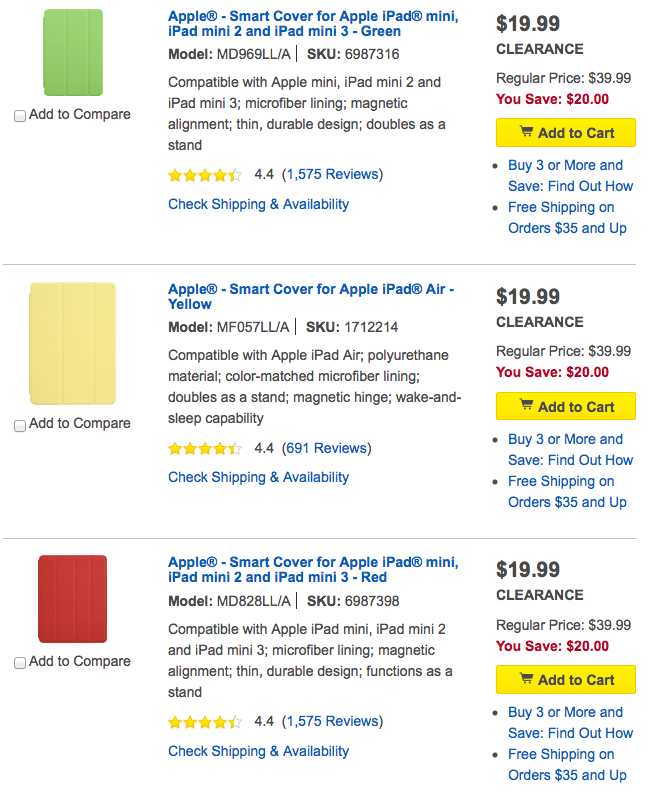Open the red Smart Cover product title
661x801 pixels.
(x=313, y=570)
